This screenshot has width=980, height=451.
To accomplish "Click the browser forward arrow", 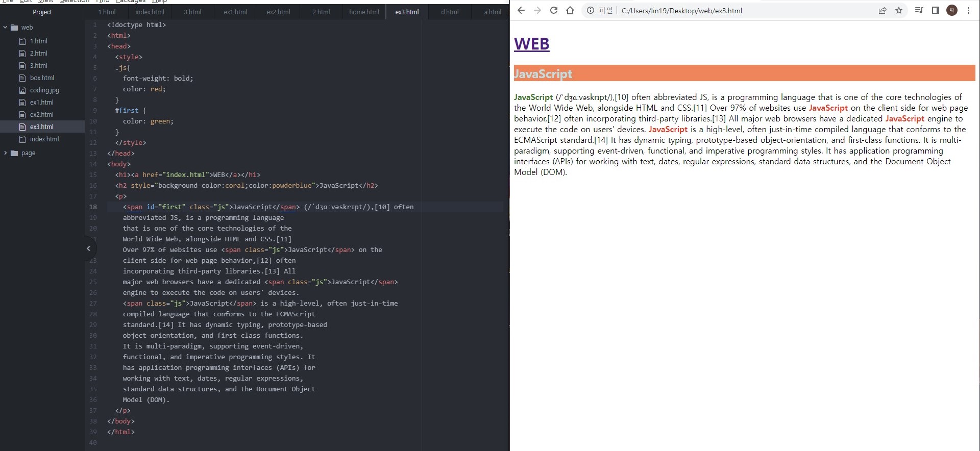I will pos(537,10).
